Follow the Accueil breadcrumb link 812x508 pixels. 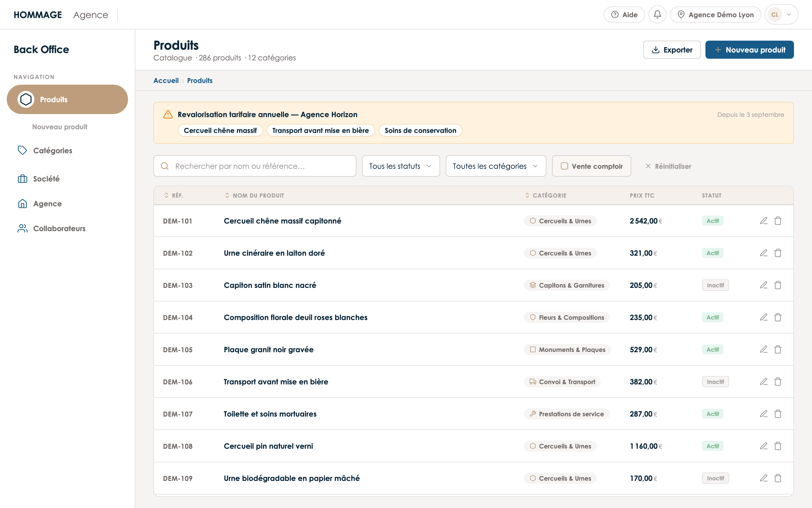(166, 81)
